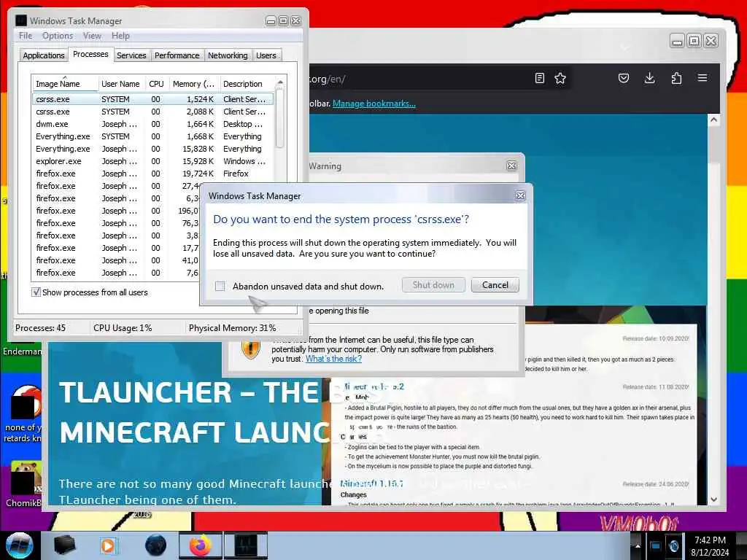This screenshot has height=560, width=747.
Task: Select csrss.exe row using 2,088 K
Action: (152, 112)
